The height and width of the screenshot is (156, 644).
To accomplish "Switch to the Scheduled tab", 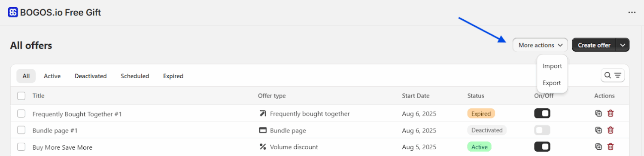I will pyautogui.click(x=135, y=76).
